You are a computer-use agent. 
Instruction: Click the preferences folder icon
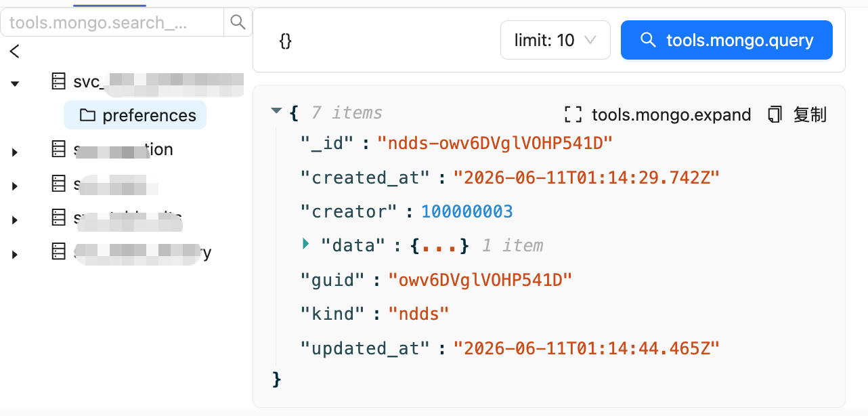87,115
